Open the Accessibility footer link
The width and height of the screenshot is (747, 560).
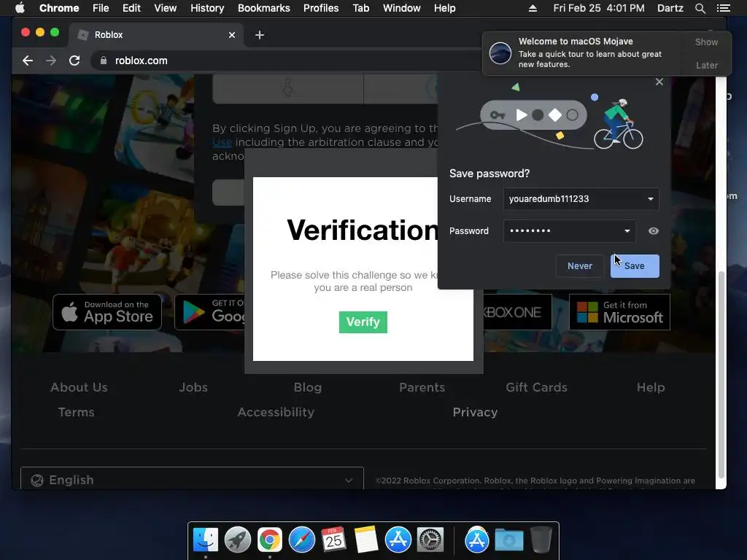point(276,412)
